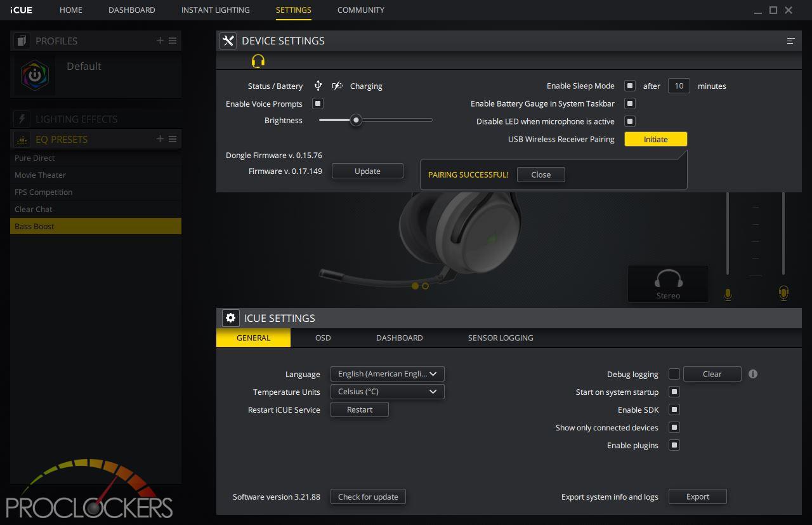Open the Community menu
812x525 pixels.
click(x=361, y=10)
